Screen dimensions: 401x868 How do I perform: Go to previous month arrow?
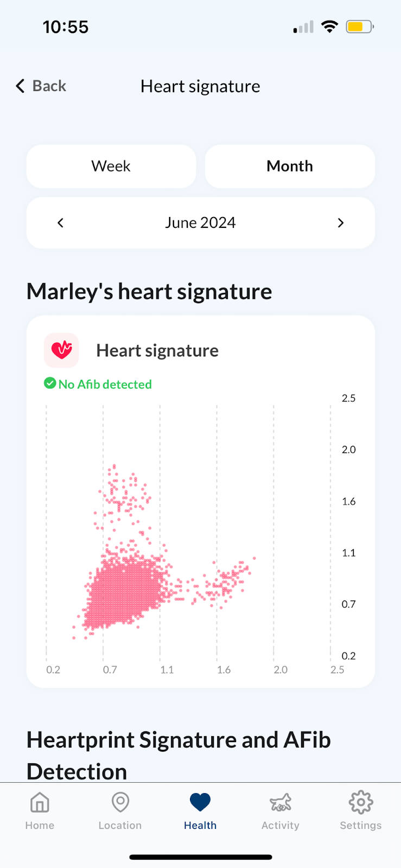click(61, 223)
